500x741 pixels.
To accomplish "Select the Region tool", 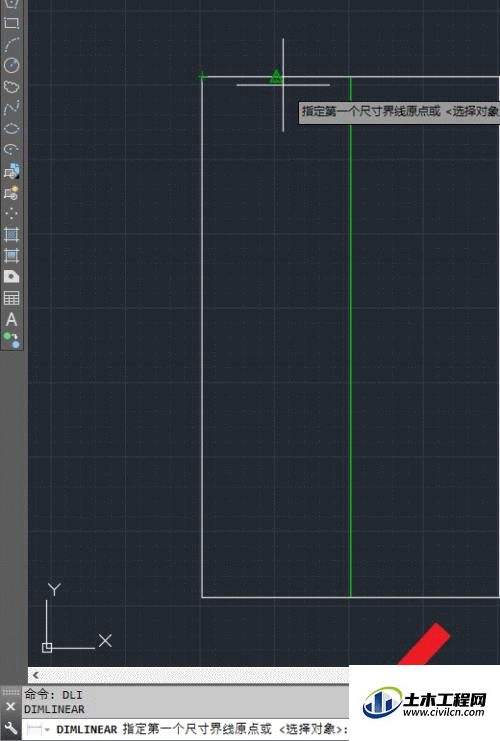I will [x=11, y=276].
